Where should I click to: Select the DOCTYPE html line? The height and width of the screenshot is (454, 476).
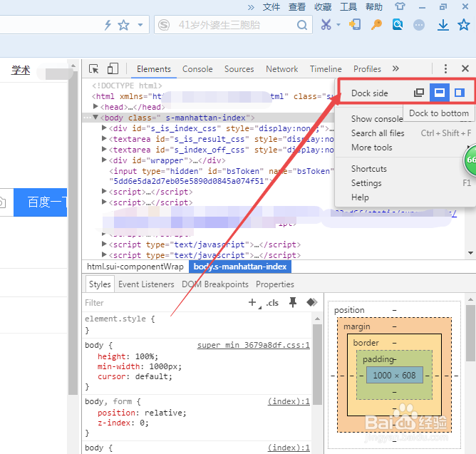(127, 86)
